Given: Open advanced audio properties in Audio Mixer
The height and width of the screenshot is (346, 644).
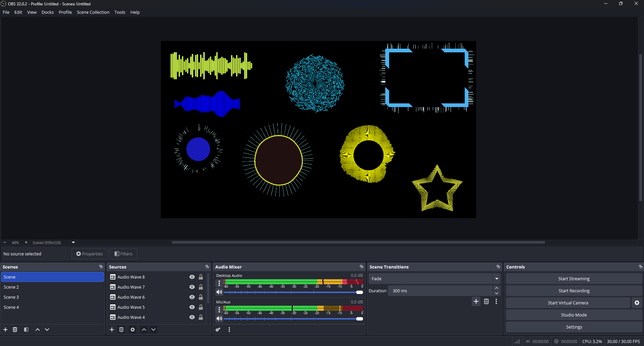Looking at the screenshot, I should point(218,330).
